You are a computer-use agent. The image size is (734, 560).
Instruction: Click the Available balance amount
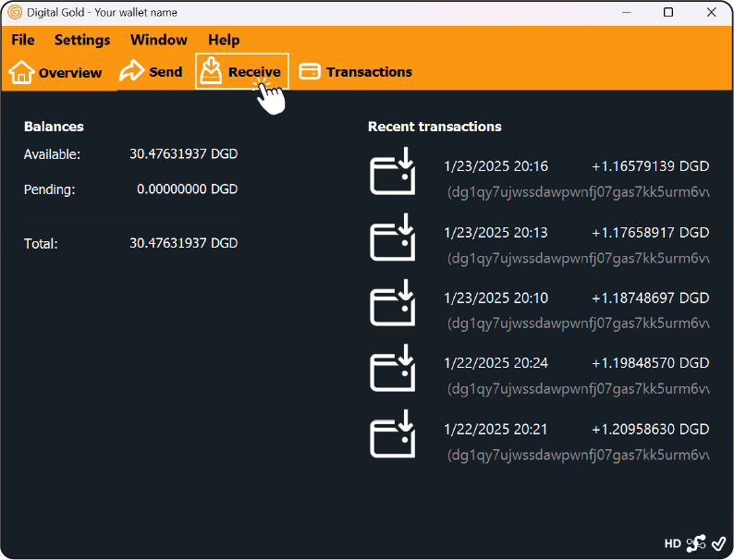pyautogui.click(x=183, y=154)
